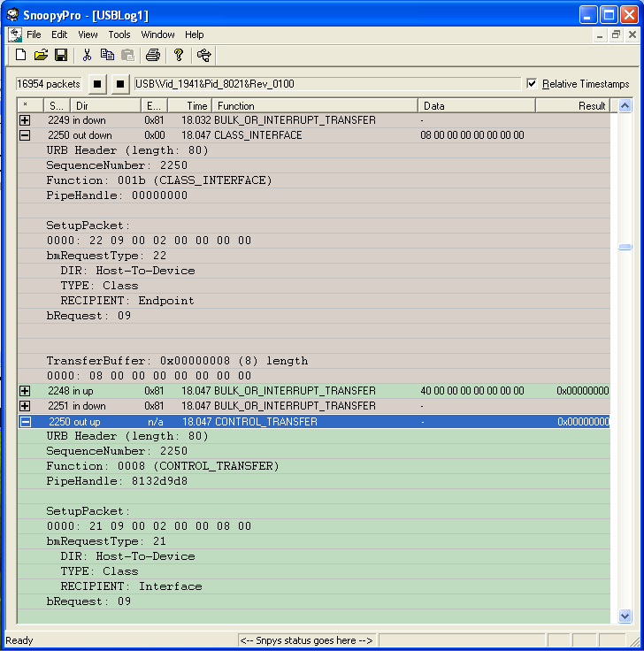Restore the inner USBLog1 document window
This screenshot has height=651, width=644.
tap(616, 35)
